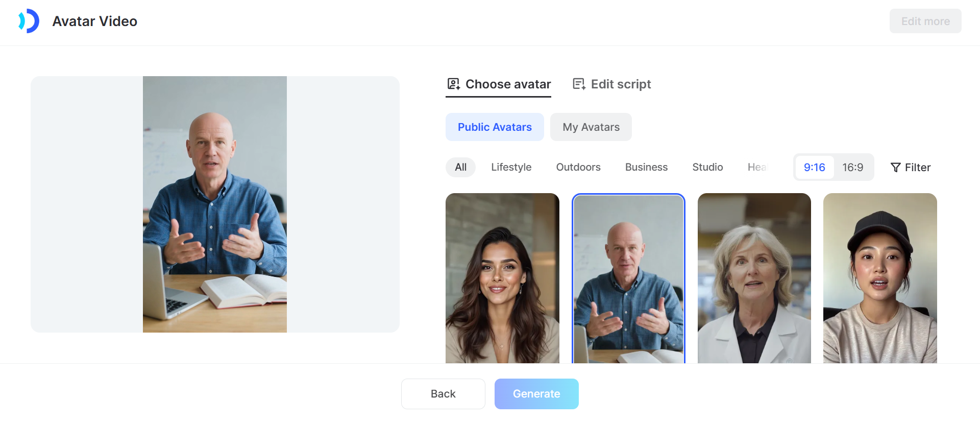Click the Choose avatar person icon

coord(453,83)
